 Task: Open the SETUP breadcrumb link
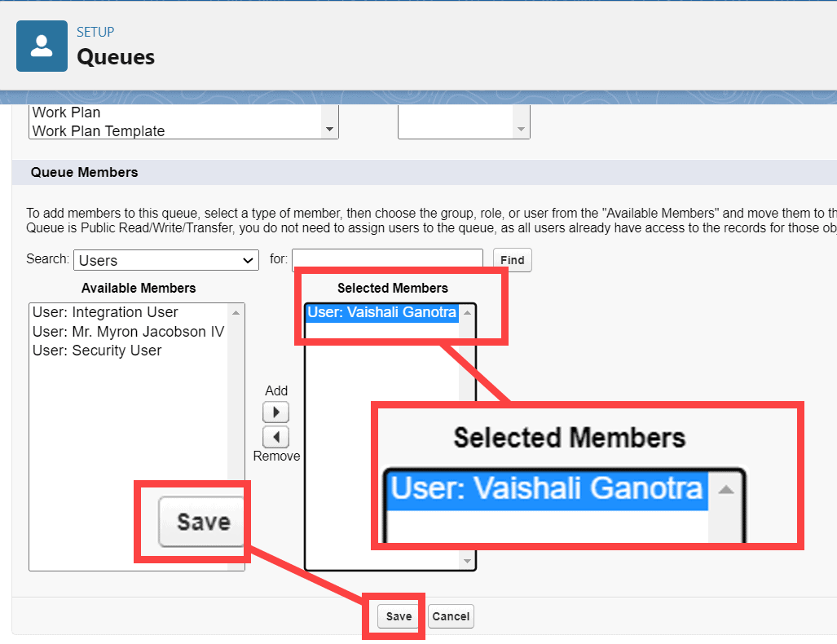pyautogui.click(x=95, y=32)
